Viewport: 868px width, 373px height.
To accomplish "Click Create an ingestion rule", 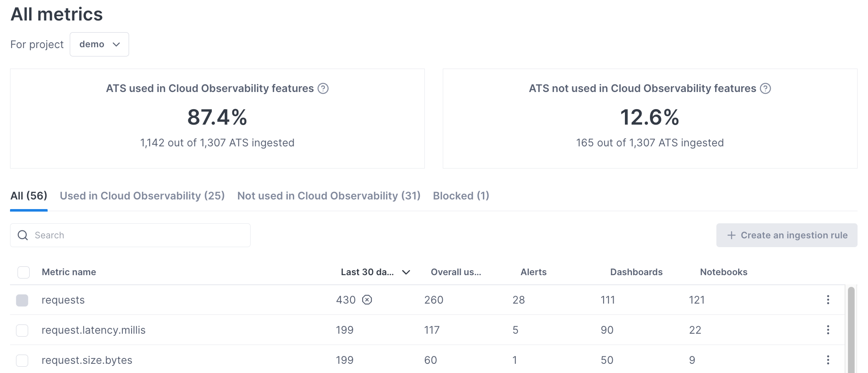I will point(787,235).
